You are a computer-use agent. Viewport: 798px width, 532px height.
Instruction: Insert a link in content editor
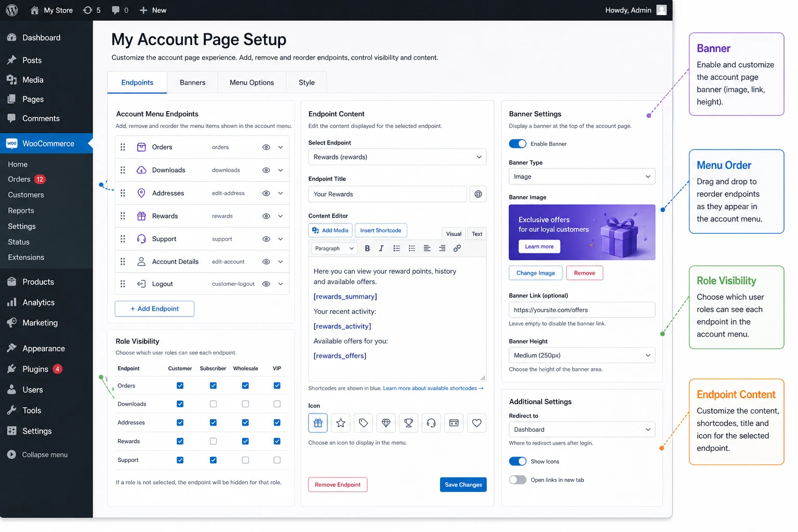pyautogui.click(x=457, y=248)
